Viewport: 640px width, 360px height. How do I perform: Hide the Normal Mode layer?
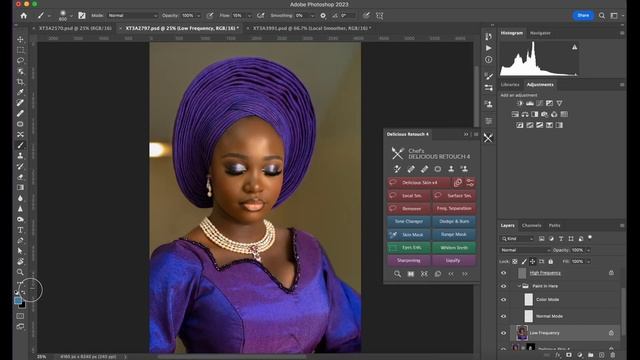[503, 316]
